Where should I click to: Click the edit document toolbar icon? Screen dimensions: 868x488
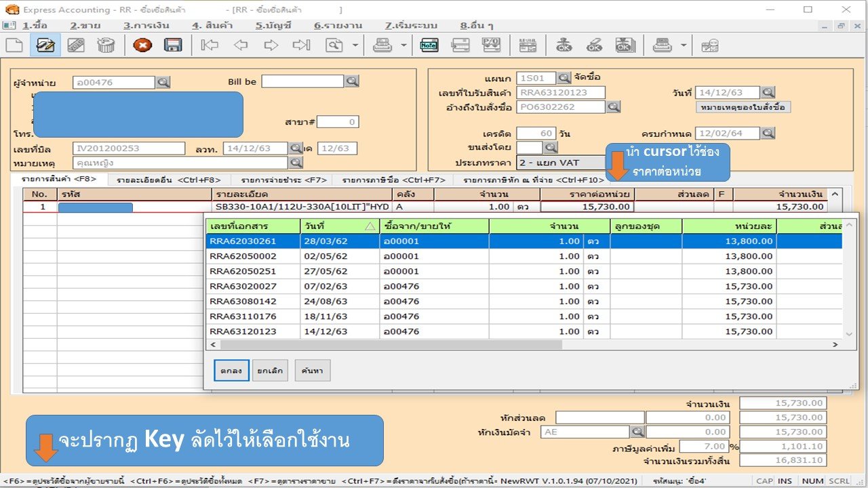point(45,45)
